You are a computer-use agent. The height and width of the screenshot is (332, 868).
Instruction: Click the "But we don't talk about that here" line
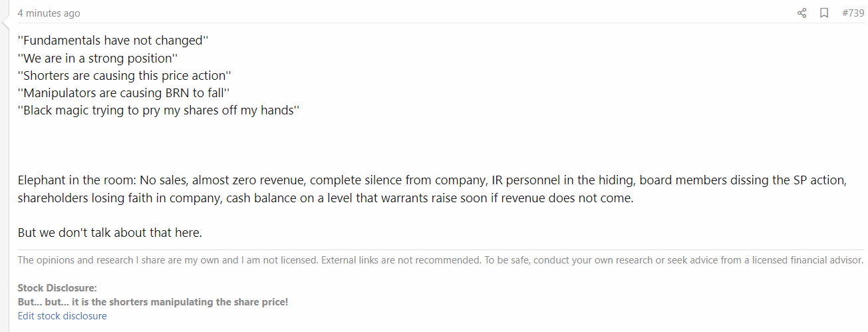110,233
